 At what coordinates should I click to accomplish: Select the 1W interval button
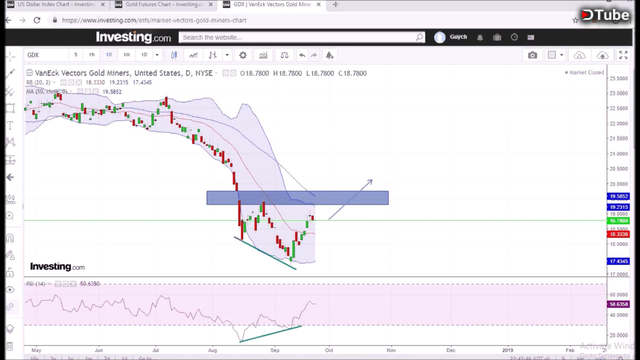click(127, 55)
